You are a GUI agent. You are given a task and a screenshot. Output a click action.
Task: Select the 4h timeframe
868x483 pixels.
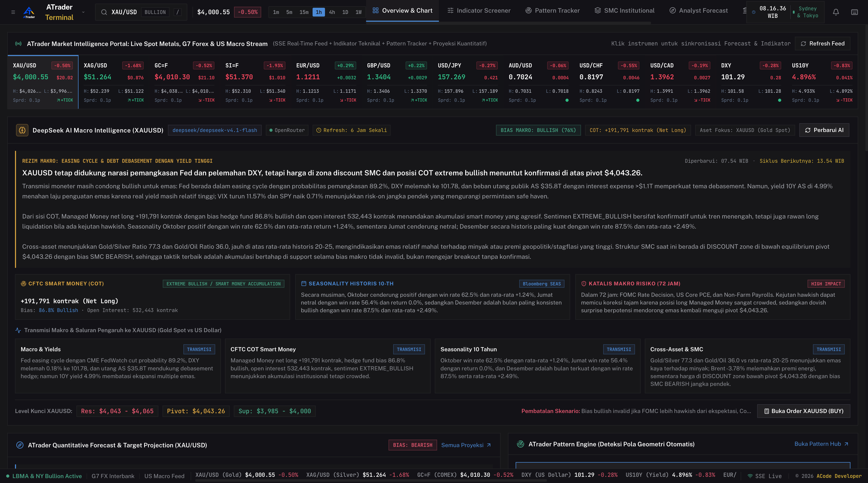(x=332, y=12)
